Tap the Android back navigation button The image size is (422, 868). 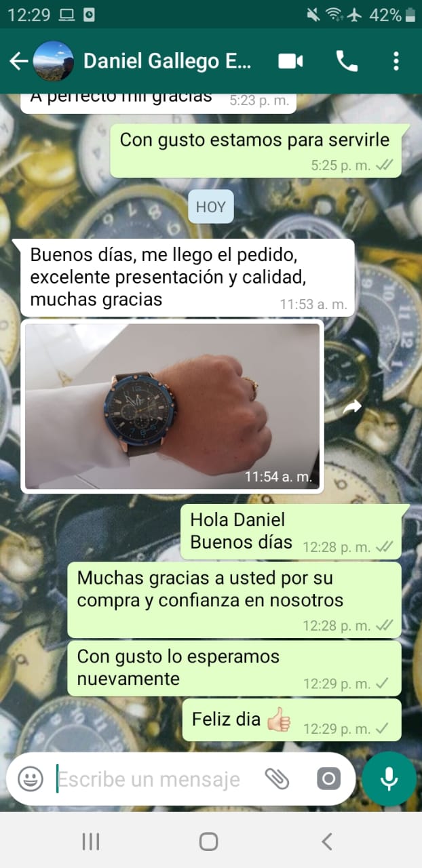327,842
